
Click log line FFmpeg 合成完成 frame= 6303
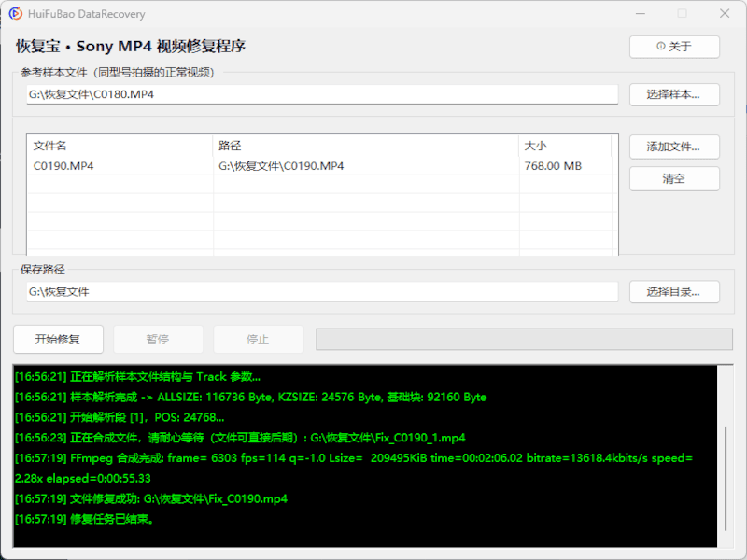pos(354,469)
